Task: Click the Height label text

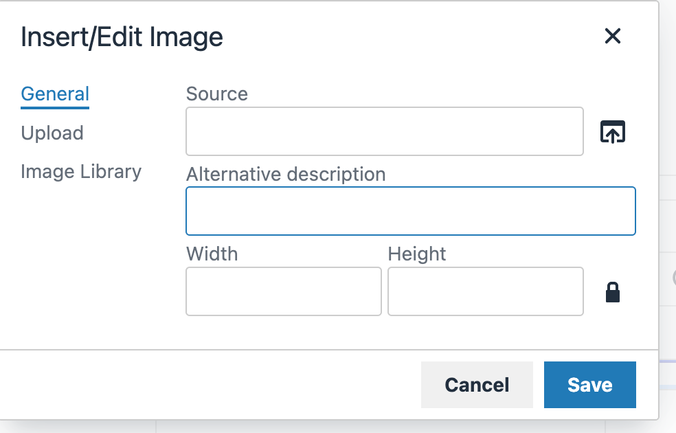Action: click(417, 254)
